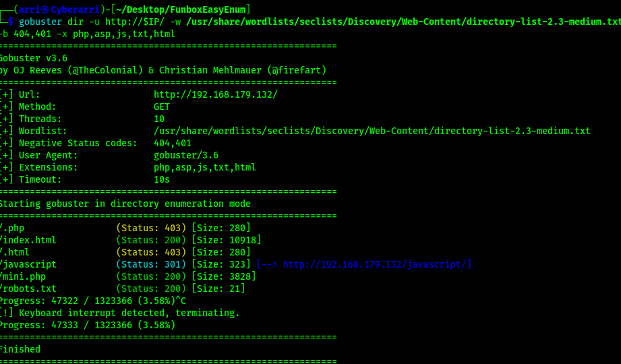Image resolution: width=621 pixels, height=364 pixels.
Task: Click the Gobuster v3.6 version heading
Action: click(34, 58)
